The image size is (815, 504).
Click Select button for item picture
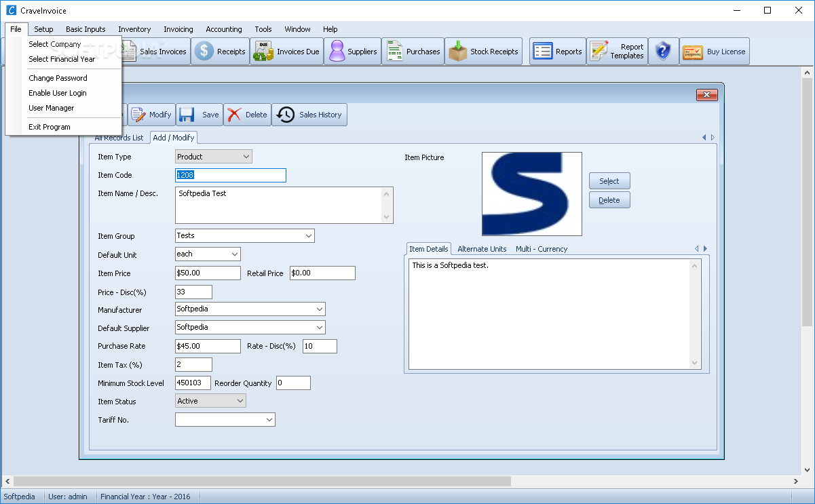point(609,181)
